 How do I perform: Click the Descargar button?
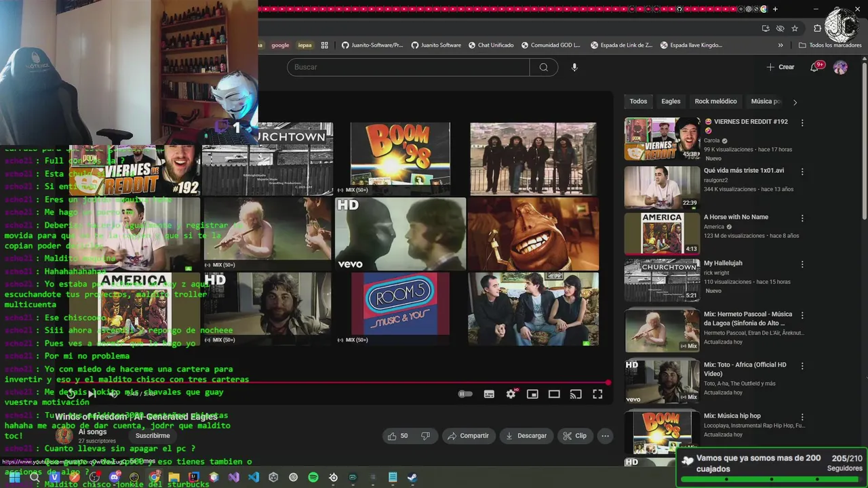pos(526,436)
